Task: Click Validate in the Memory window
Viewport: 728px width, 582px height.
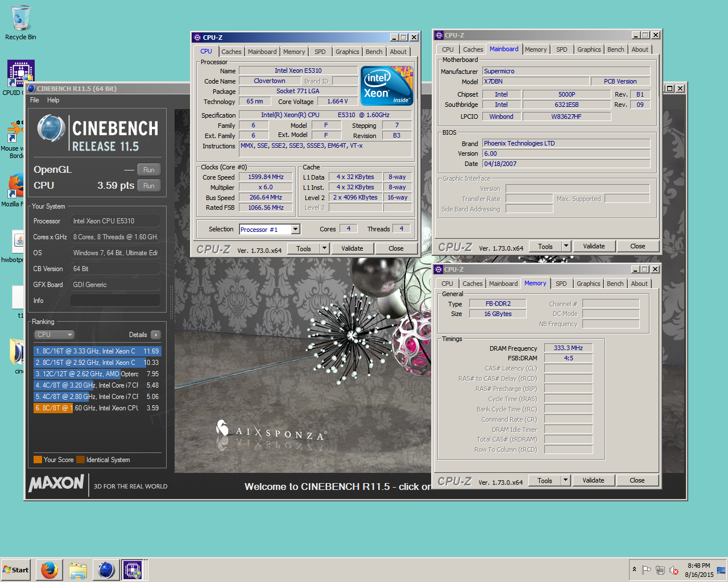Action: pyautogui.click(x=593, y=480)
